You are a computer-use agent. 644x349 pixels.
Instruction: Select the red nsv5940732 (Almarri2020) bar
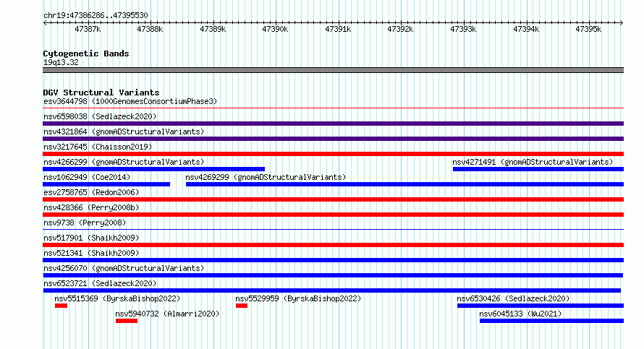click(127, 321)
